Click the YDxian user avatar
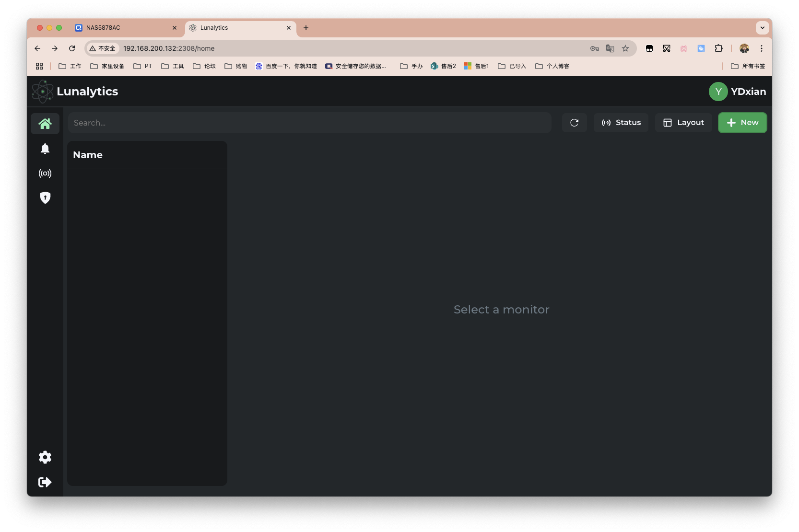799x532 pixels. [718, 92]
